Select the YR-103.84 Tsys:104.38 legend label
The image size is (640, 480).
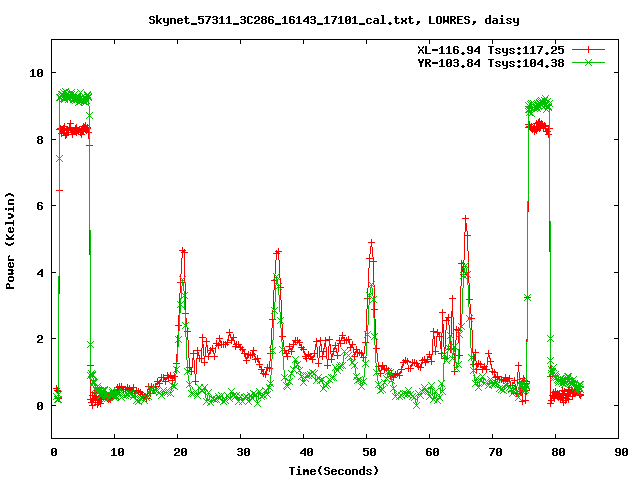(491, 63)
